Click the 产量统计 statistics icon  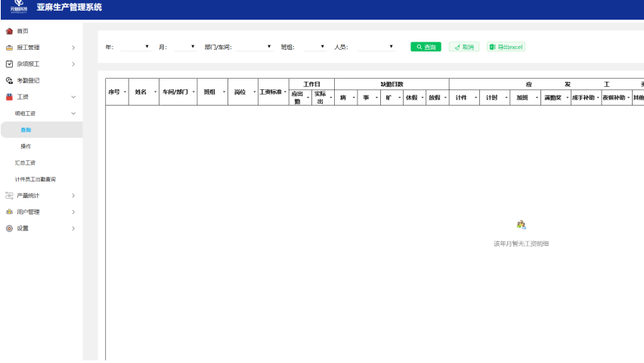click(x=9, y=195)
